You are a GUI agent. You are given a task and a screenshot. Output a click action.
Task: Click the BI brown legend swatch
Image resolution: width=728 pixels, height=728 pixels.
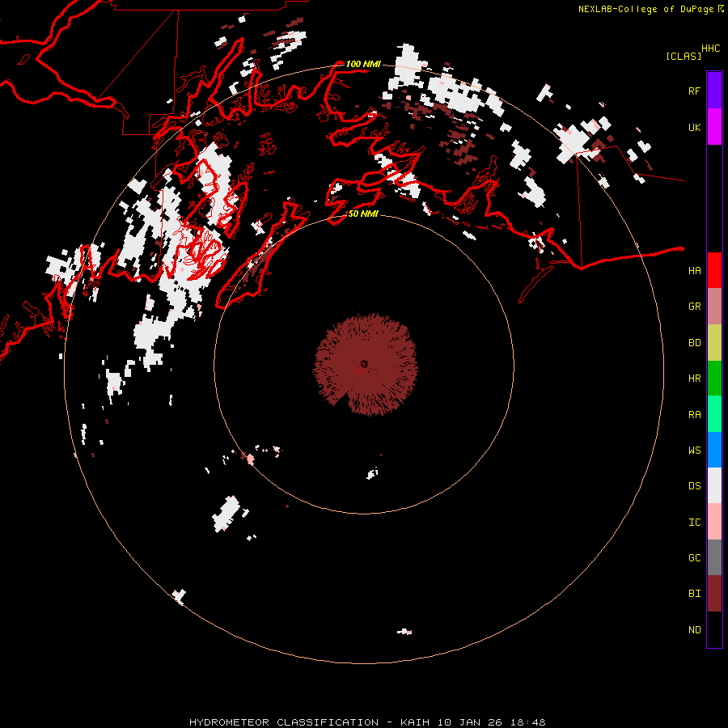[714, 594]
